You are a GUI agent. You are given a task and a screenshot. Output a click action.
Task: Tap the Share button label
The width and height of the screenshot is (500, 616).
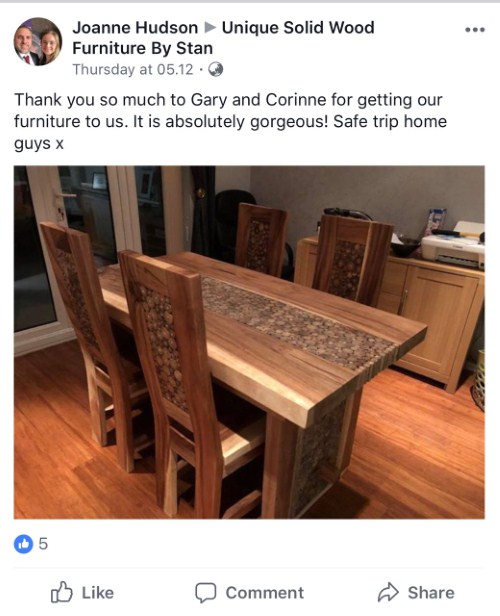point(431,593)
